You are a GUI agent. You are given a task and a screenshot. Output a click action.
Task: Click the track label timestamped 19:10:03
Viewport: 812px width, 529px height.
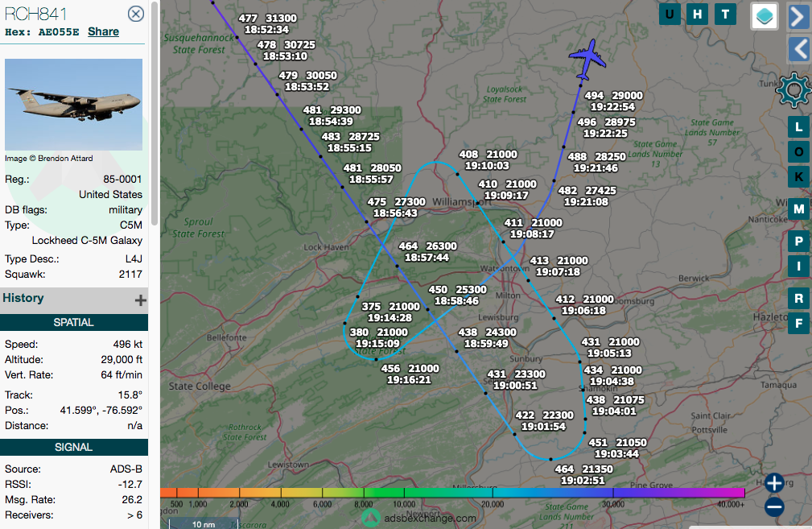(x=488, y=160)
